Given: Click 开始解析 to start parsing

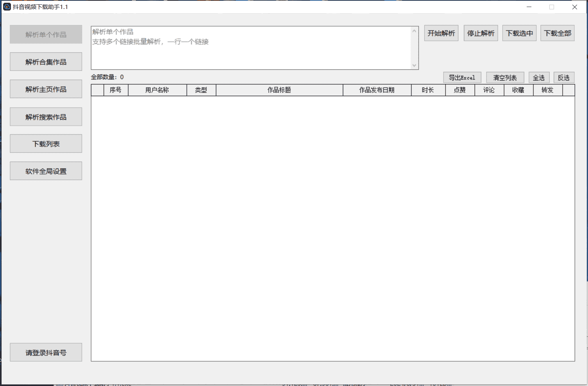Looking at the screenshot, I should tap(441, 33).
